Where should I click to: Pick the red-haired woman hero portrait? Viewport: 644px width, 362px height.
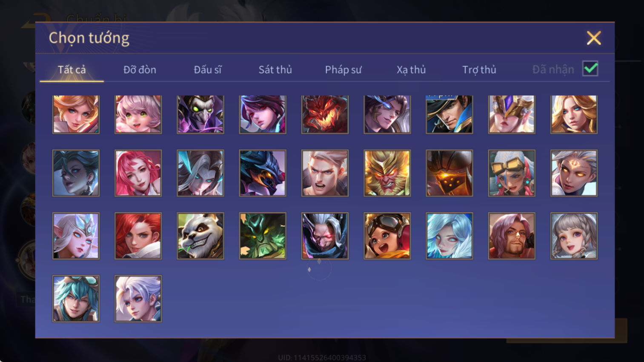(x=138, y=236)
